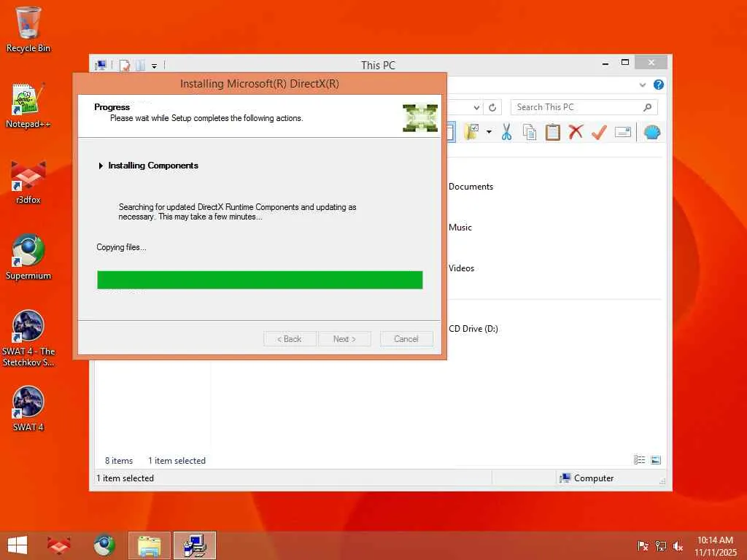Click the folder options icon with checkbox
This screenshot has width=747, height=560.
[x=471, y=132]
